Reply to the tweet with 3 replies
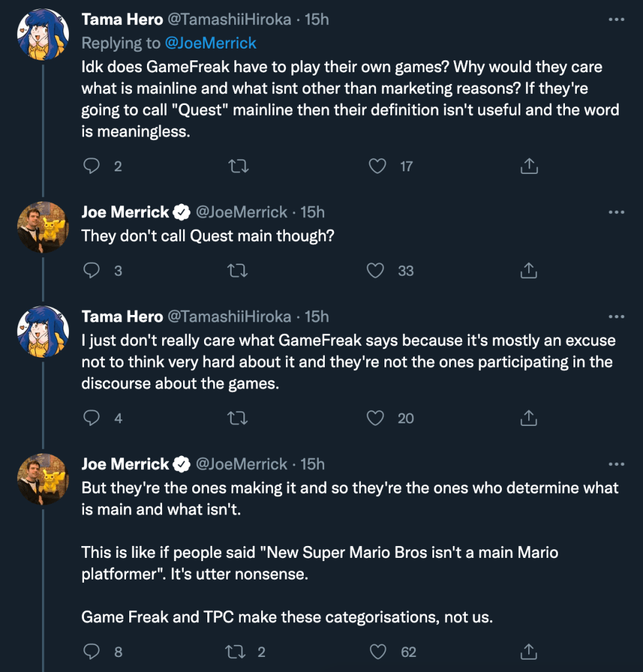 click(91, 270)
